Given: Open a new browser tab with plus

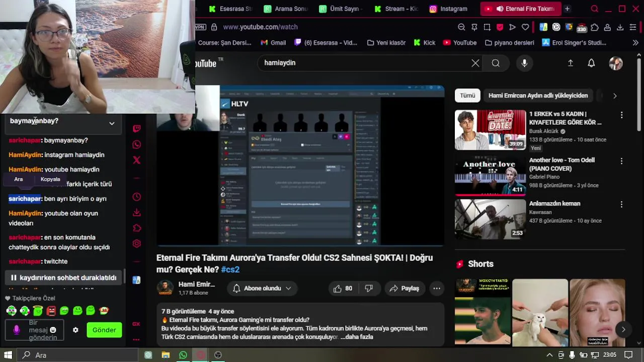Looking at the screenshot, I should tap(567, 9).
